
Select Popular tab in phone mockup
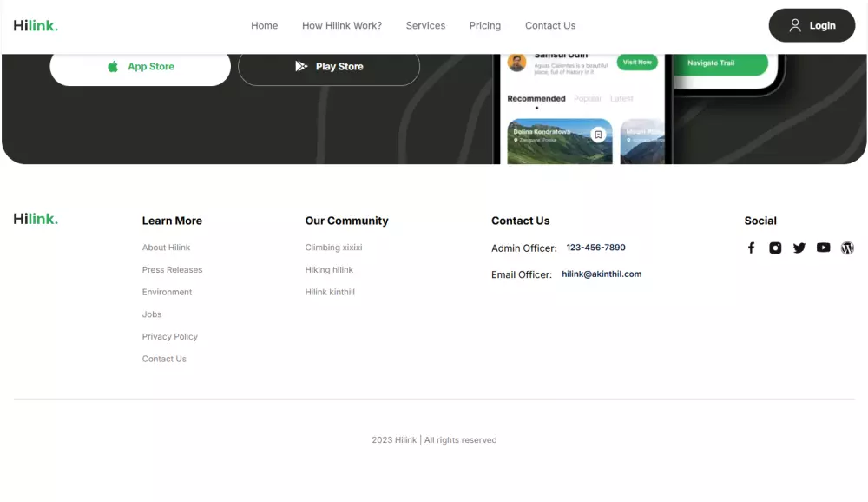pyautogui.click(x=588, y=99)
